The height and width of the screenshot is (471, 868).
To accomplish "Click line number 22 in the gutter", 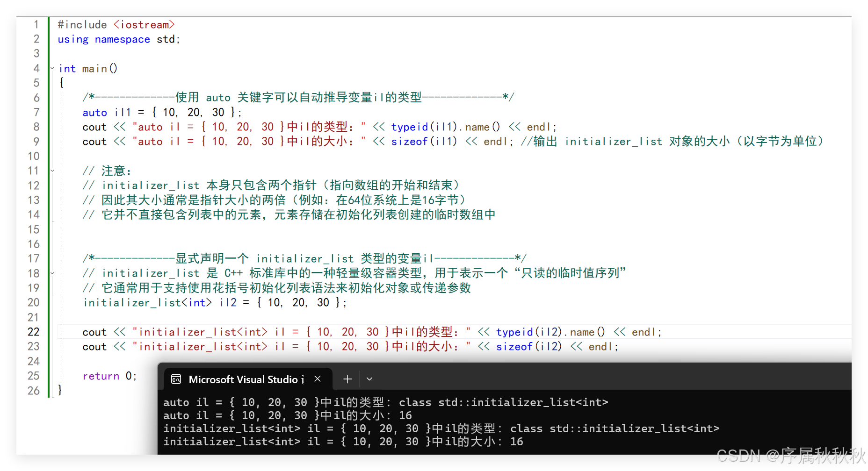I will point(34,332).
